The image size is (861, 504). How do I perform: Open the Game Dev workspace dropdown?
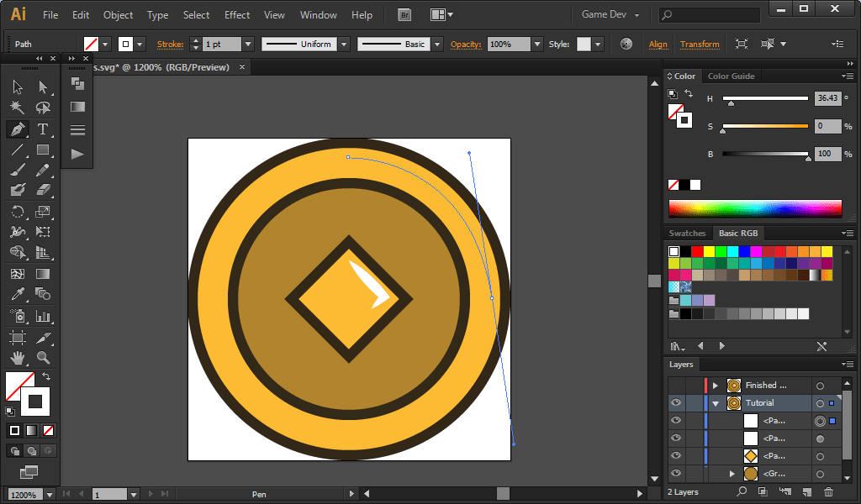pyautogui.click(x=610, y=15)
